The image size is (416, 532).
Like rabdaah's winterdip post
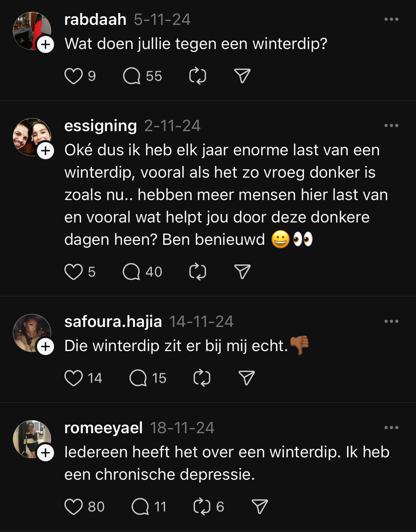74,76
